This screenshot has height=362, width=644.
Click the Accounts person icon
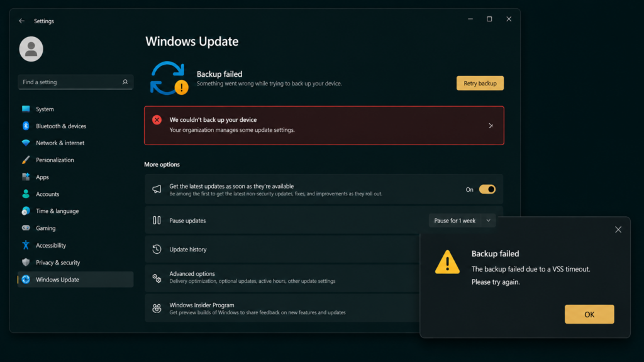26,194
